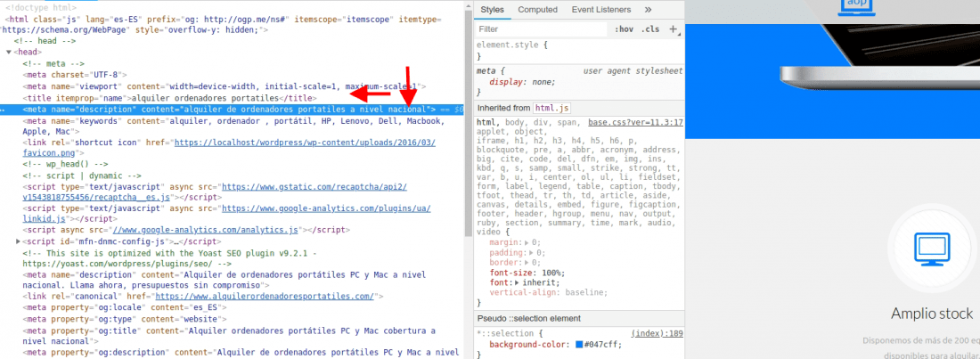The height and width of the screenshot is (359, 980).
Task: Click the font-size: 100% declaration
Action: (527, 273)
